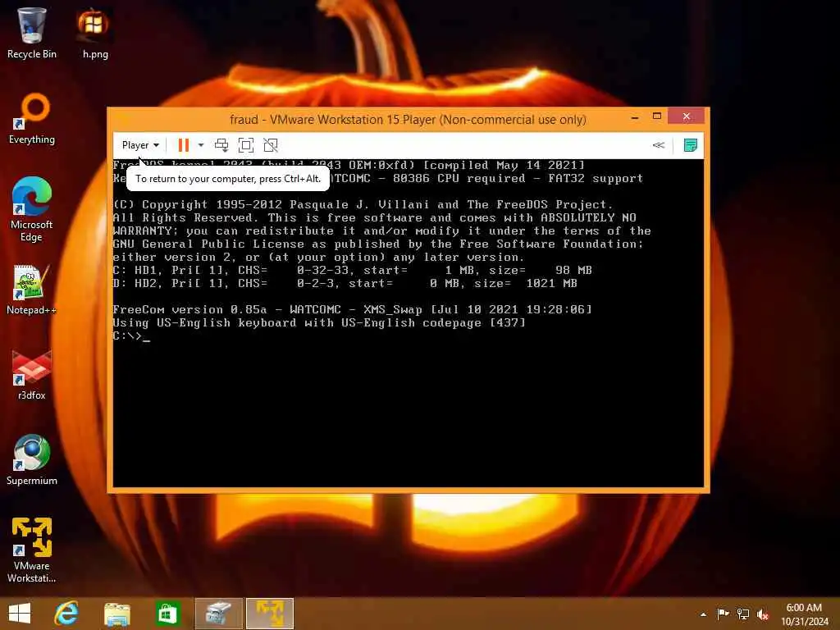
Task: Select the h.png file on desktop
Action: 95,33
